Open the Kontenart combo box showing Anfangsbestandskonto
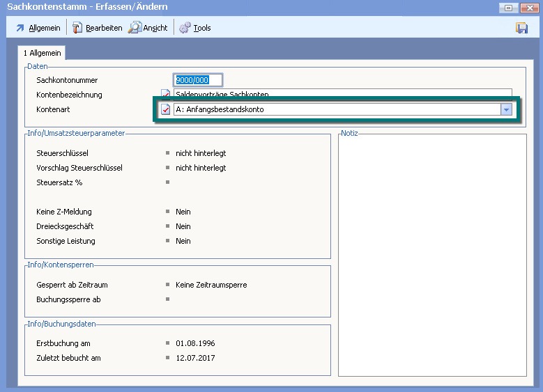 click(336, 109)
